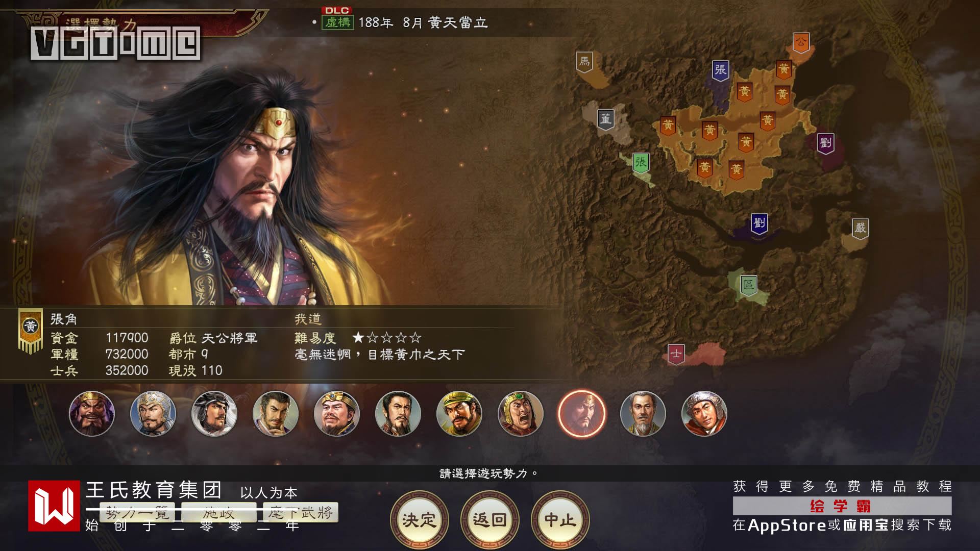The width and height of the screenshot is (980, 551).
Task: Select the 公 faction flag in northeast
Action: click(801, 43)
